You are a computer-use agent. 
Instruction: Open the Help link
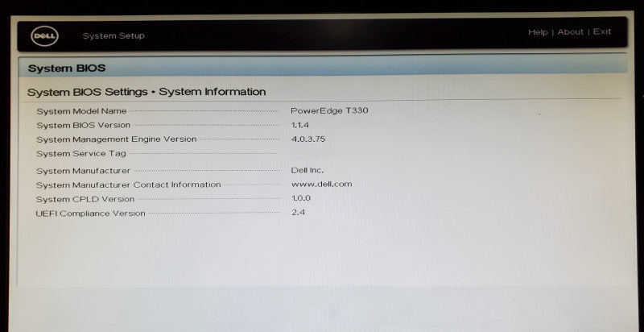(x=538, y=32)
